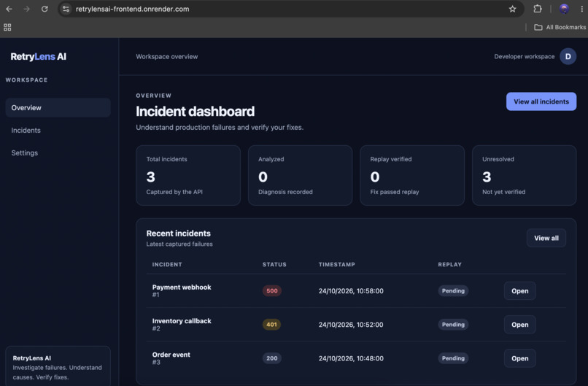Click the Total incidents card
Screen dimensions: 588x386
188,176
